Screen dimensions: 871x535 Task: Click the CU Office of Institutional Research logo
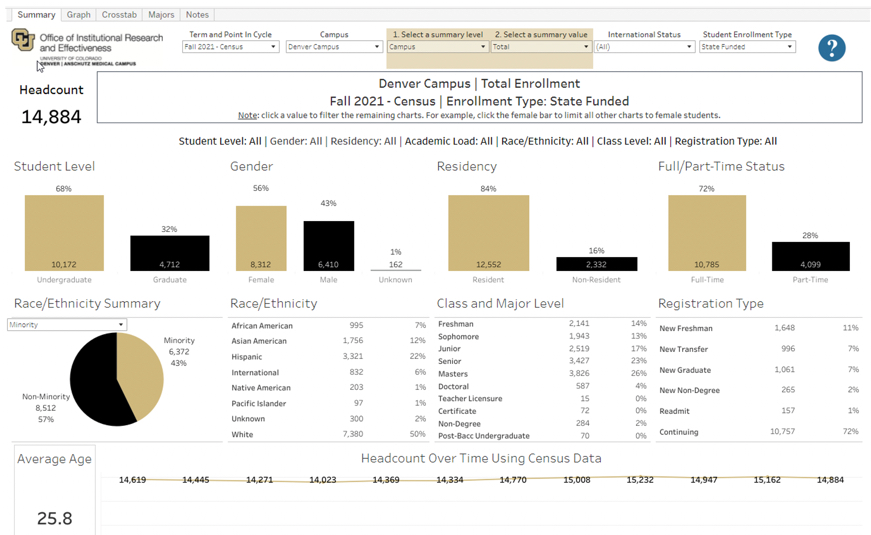point(87,48)
